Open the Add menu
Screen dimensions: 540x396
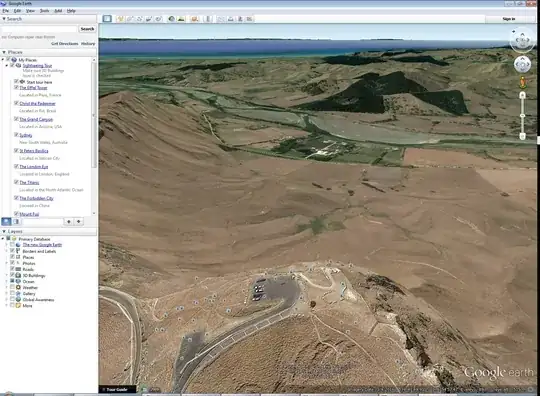[x=58, y=11]
